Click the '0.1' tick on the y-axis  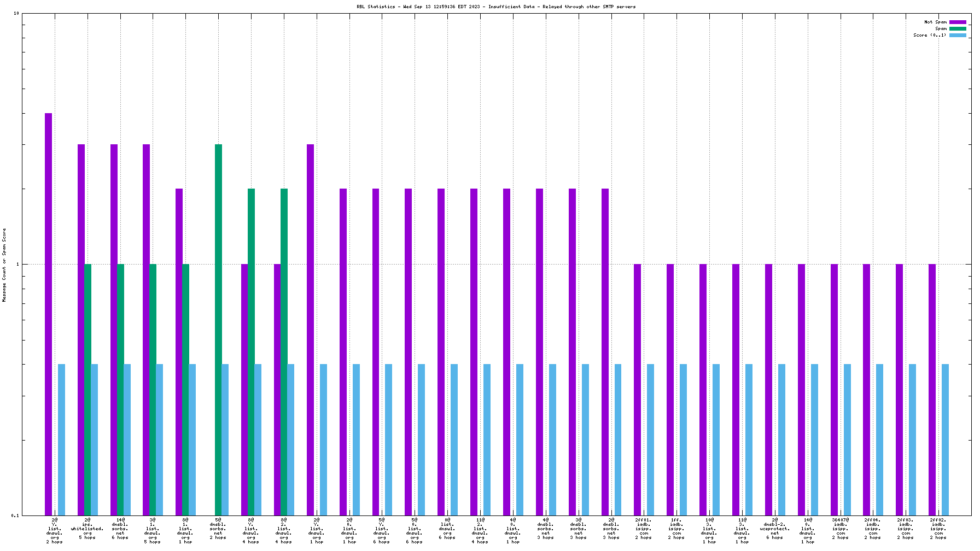coord(15,515)
